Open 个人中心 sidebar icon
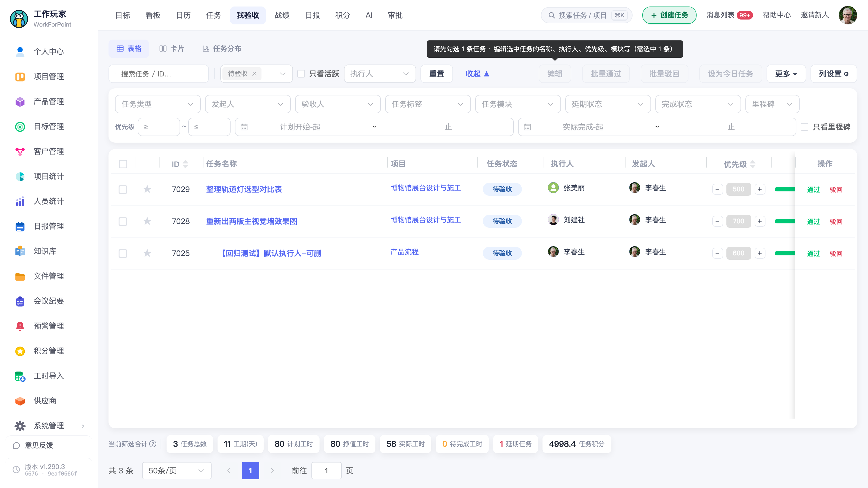Image resolution: width=868 pixels, height=488 pixels. pyautogui.click(x=20, y=52)
